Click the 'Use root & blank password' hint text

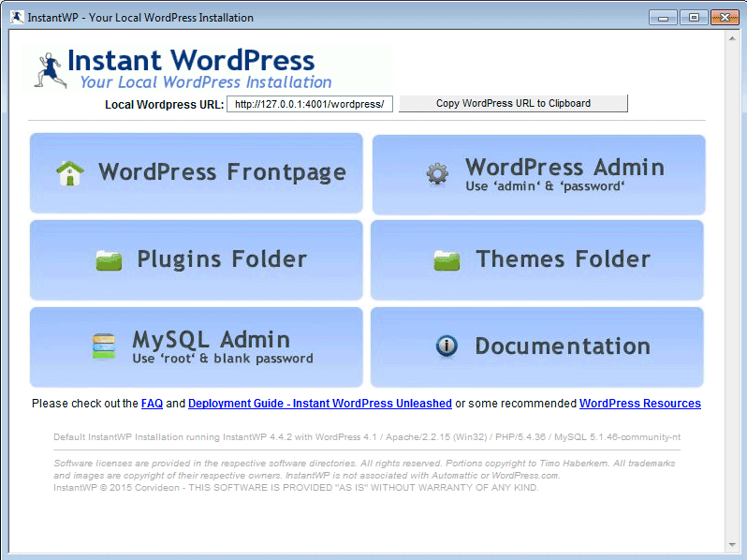click(x=223, y=359)
